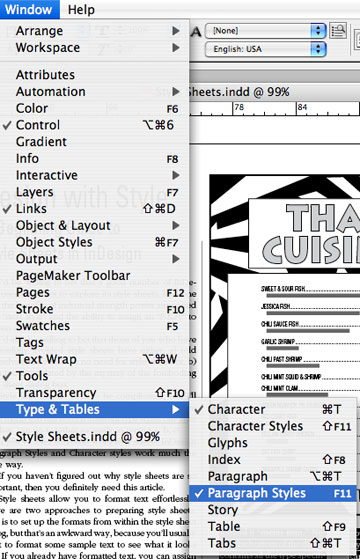Click the CHILI MINT CLAM menu line

(310, 388)
